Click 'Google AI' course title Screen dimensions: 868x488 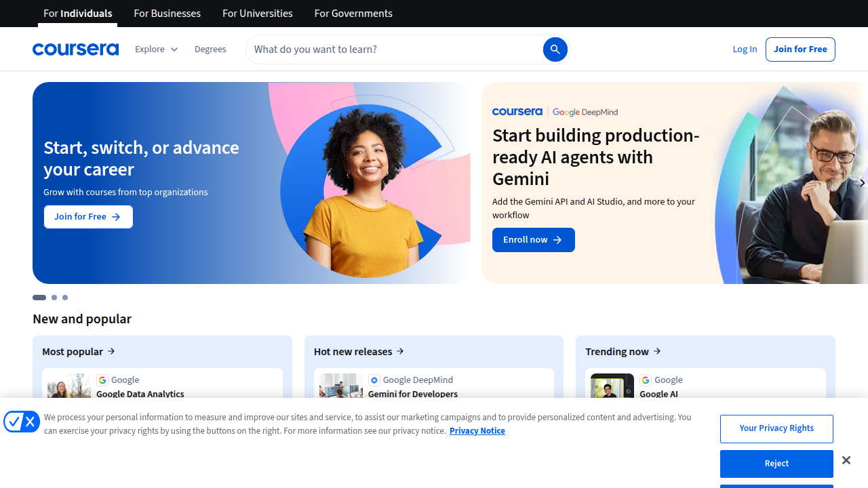point(658,394)
